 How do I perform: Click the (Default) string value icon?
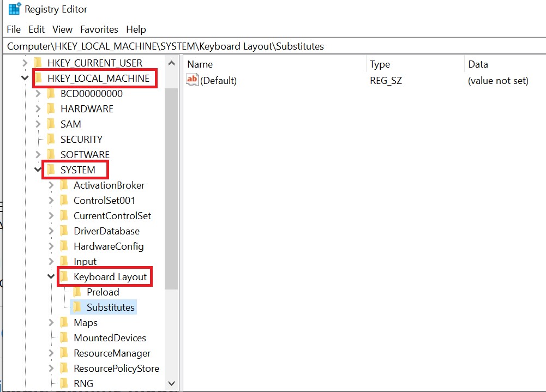[192, 80]
